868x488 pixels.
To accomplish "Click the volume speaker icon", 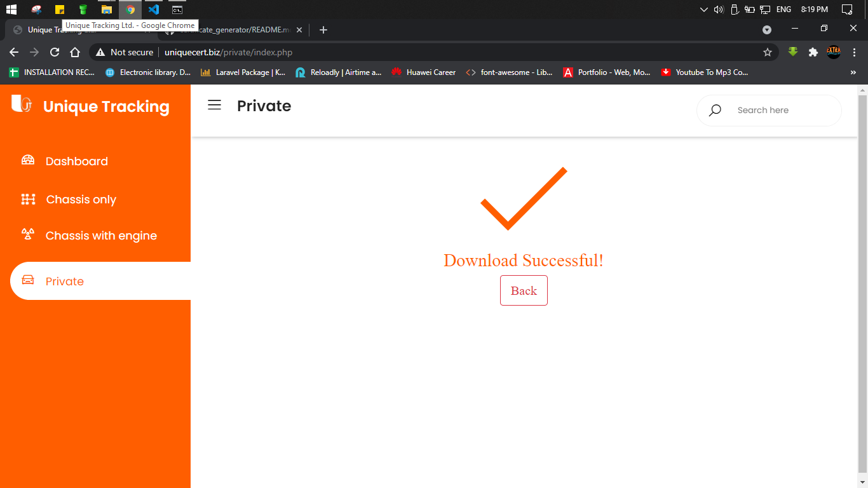I will coord(719,10).
